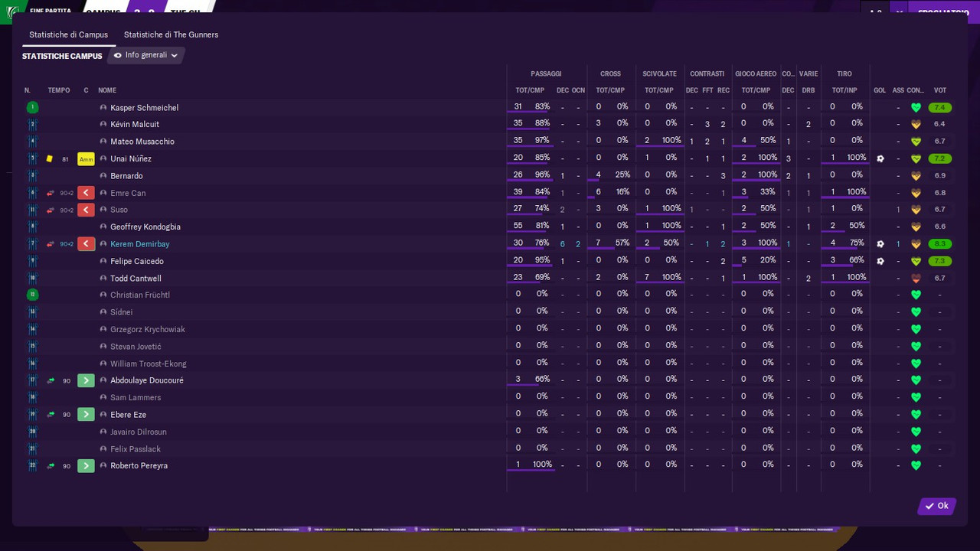Image resolution: width=980 pixels, height=551 pixels.
Task: Open info icon beside Geoffrey Kondogbia
Action: pyautogui.click(x=103, y=227)
